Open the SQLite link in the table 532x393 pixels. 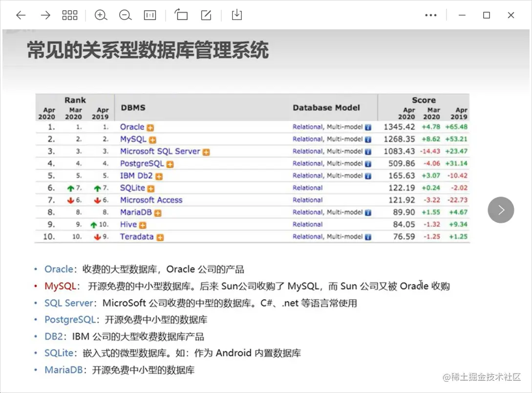[132, 188]
